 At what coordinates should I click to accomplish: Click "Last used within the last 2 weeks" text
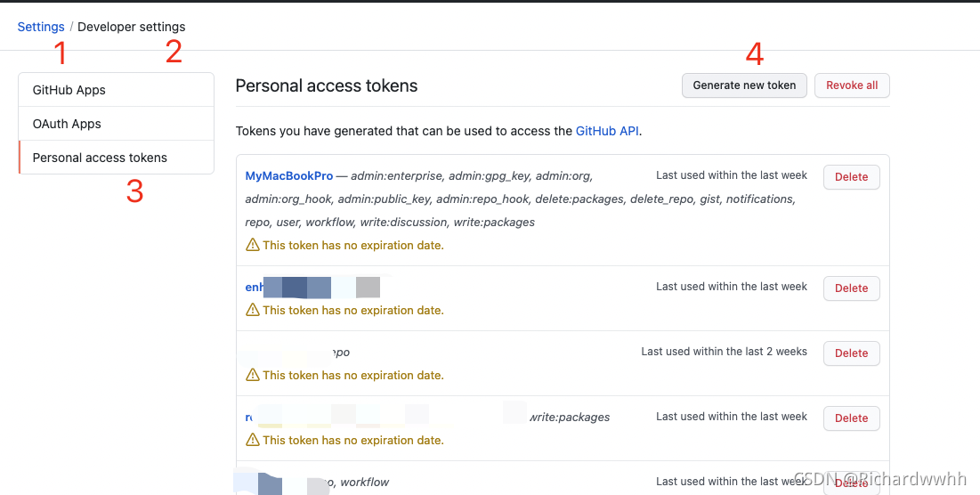[724, 352]
